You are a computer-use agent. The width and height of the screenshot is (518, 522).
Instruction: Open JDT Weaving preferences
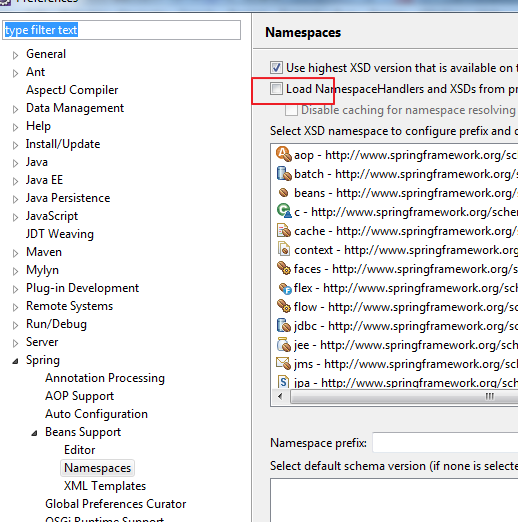click(60, 234)
